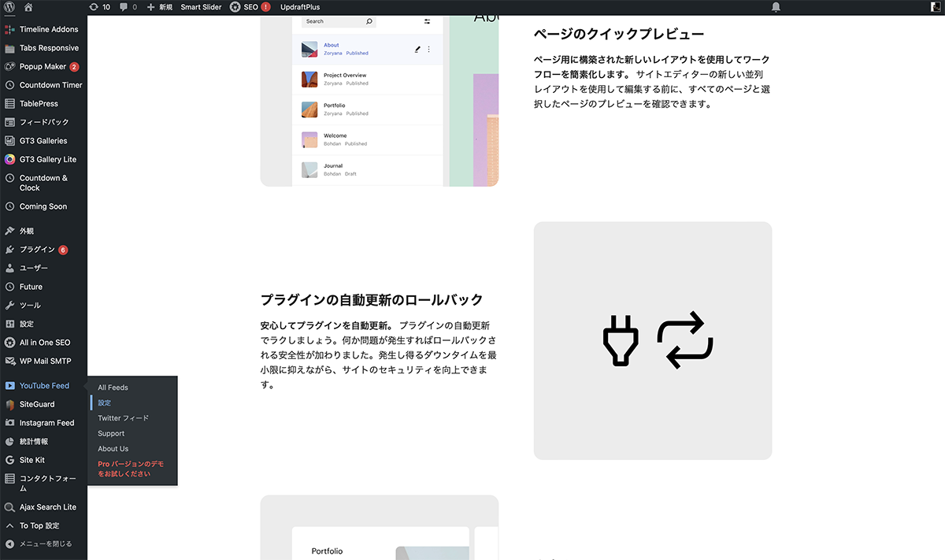Viewport: 945px width, 560px height.
Task: Click the WordPress logo in admin bar
Action: 9,7
